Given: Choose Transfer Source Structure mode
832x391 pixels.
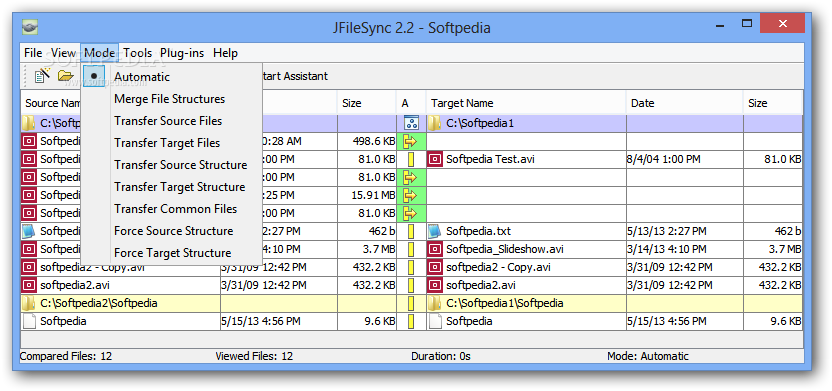Looking at the screenshot, I should 171,165.
